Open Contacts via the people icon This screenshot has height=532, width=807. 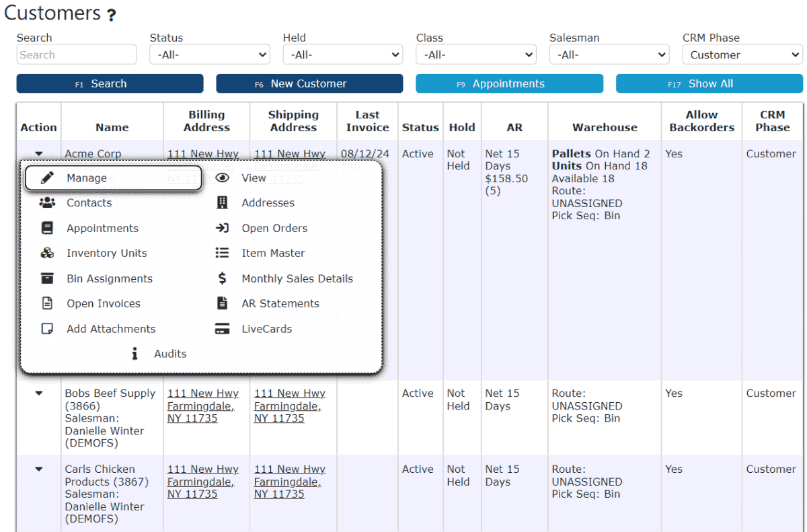(x=47, y=202)
